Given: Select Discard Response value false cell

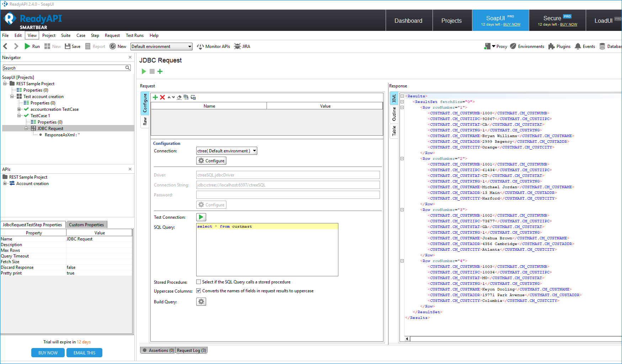Looking at the screenshot, I should pyautogui.click(x=99, y=267).
